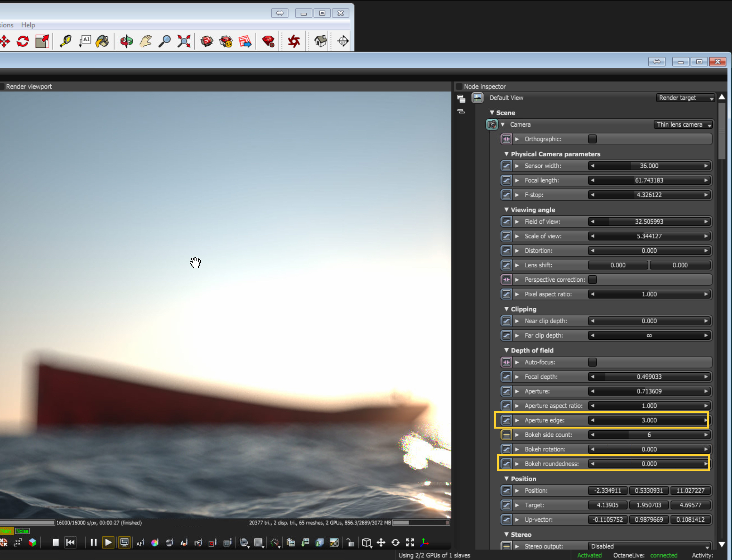Select the SketchUp paint bucket tool
The height and width of the screenshot is (560, 732).
(x=102, y=41)
